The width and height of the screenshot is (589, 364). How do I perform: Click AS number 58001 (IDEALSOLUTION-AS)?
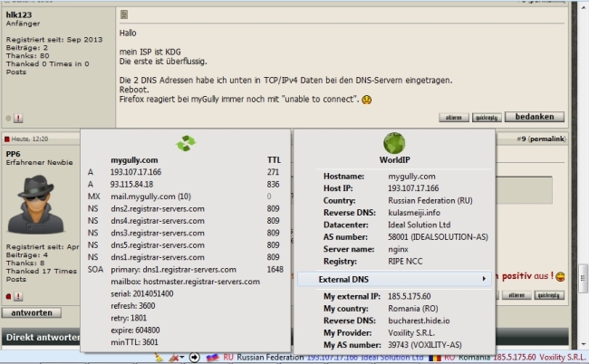pos(438,237)
